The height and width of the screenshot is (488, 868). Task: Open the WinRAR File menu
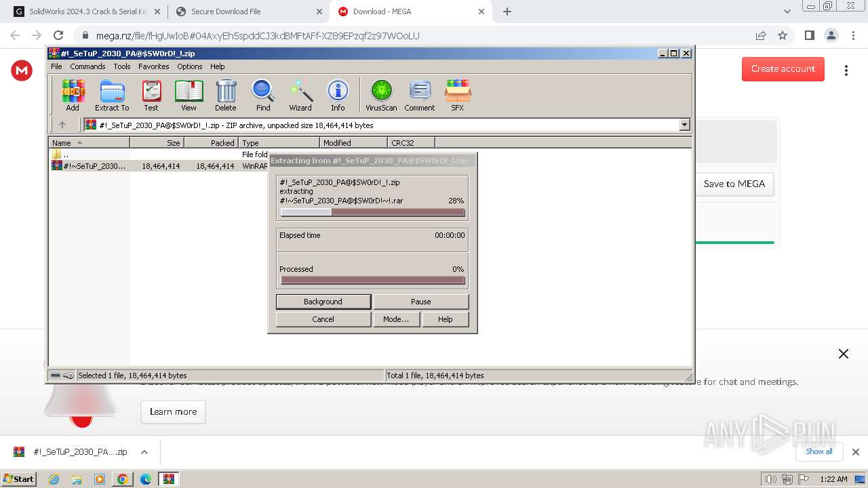point(56,66)
